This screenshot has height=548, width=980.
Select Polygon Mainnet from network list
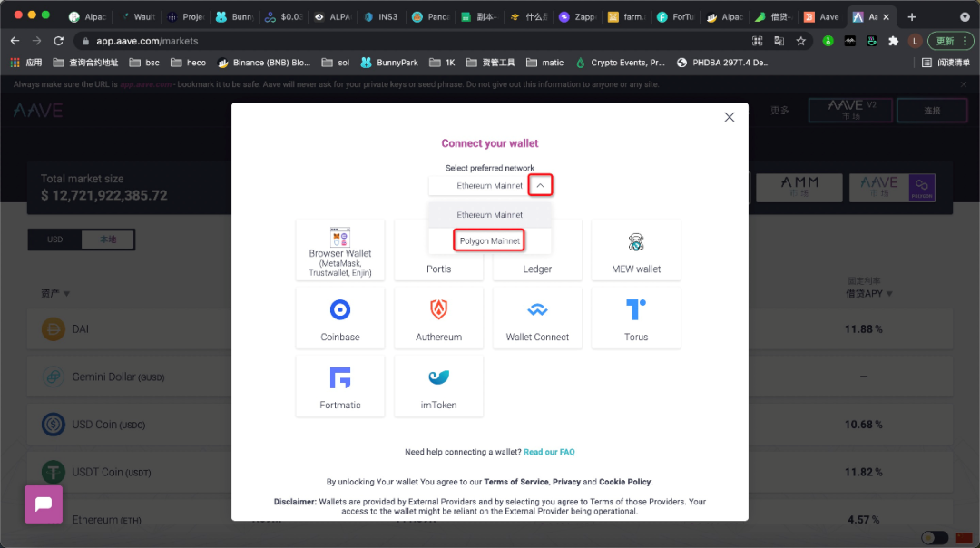490,240
